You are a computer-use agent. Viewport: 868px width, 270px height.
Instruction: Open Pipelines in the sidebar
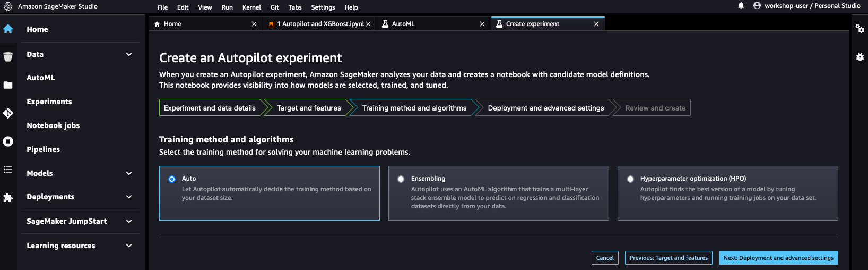(x=44, y=149)
